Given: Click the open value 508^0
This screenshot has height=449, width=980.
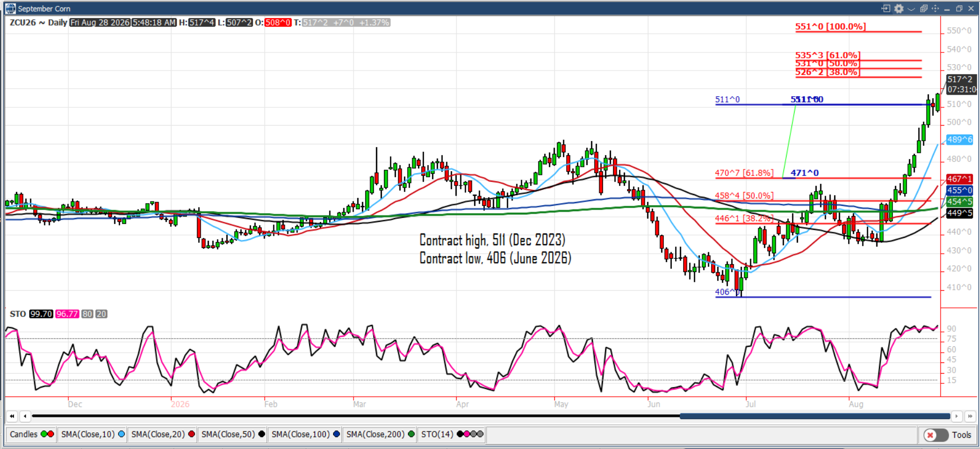Looking at the screenshot, I should [278, 22].
